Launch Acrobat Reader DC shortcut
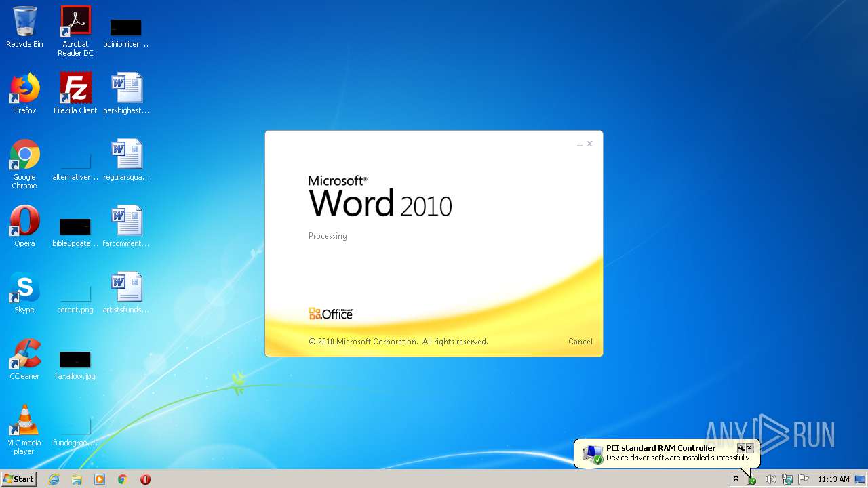This screenshot has height=488, width=868. click(x=75, y=31)
